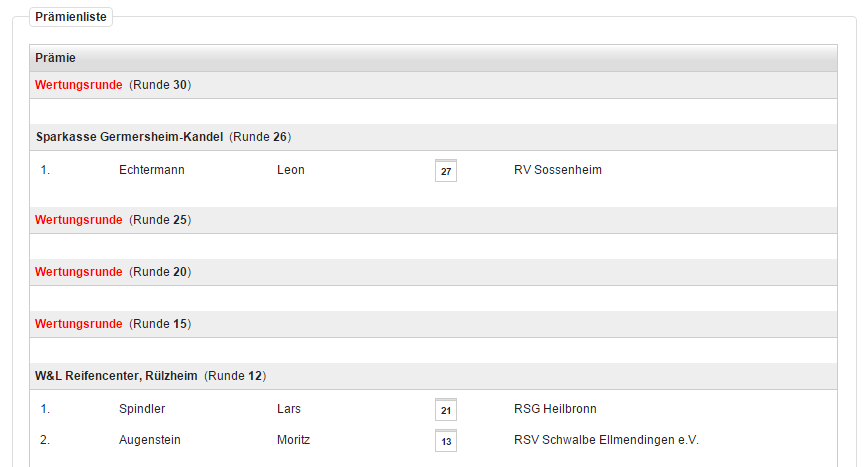Click start number badge 27

point(446,171)
